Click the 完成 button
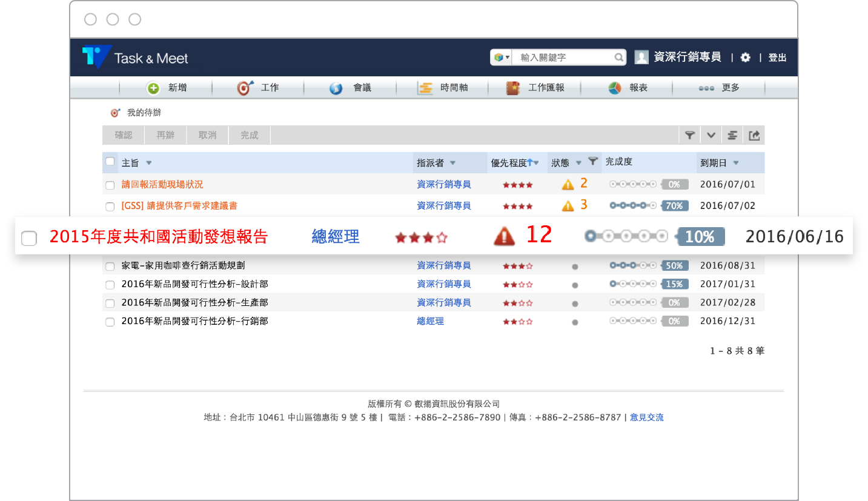Screen dimensions: 868x501 point(250,135)
